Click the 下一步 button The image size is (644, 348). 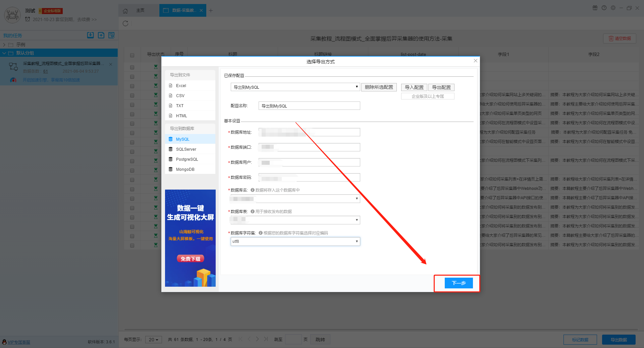pyautogui.click(x=459, y=283)
